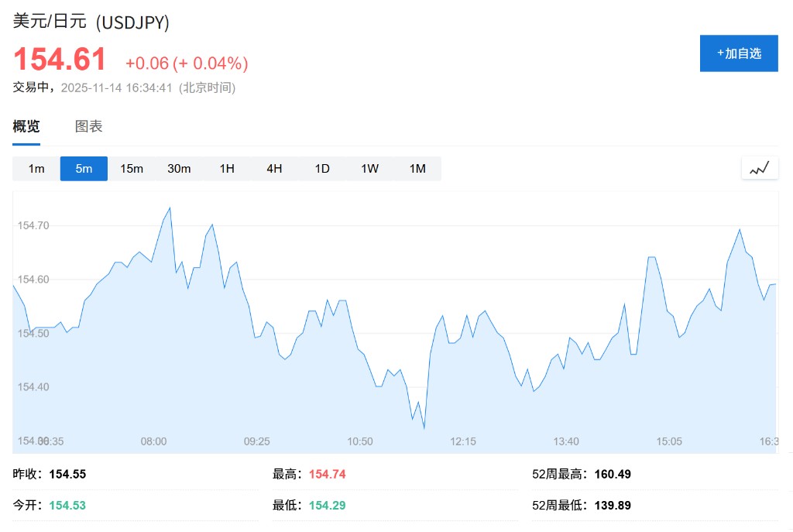Open the 图表 tab
793x532 pixels.
tap(88, 127)
